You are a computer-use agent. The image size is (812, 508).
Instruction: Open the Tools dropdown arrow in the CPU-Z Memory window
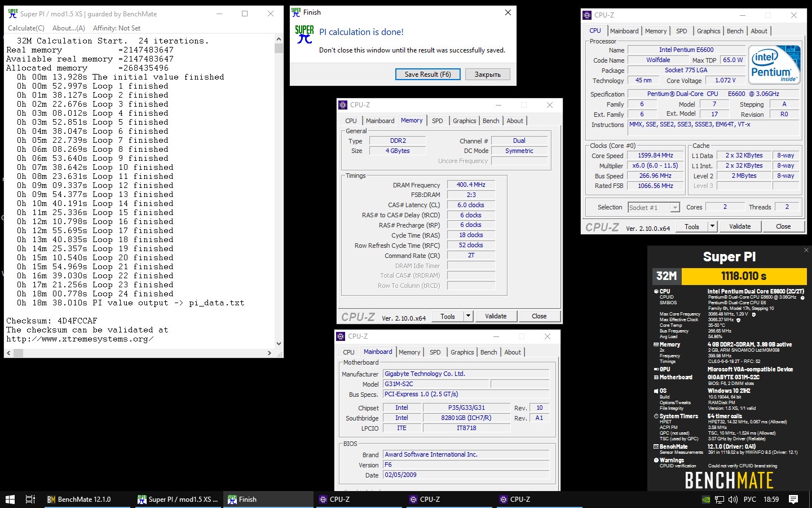[468, 316]
